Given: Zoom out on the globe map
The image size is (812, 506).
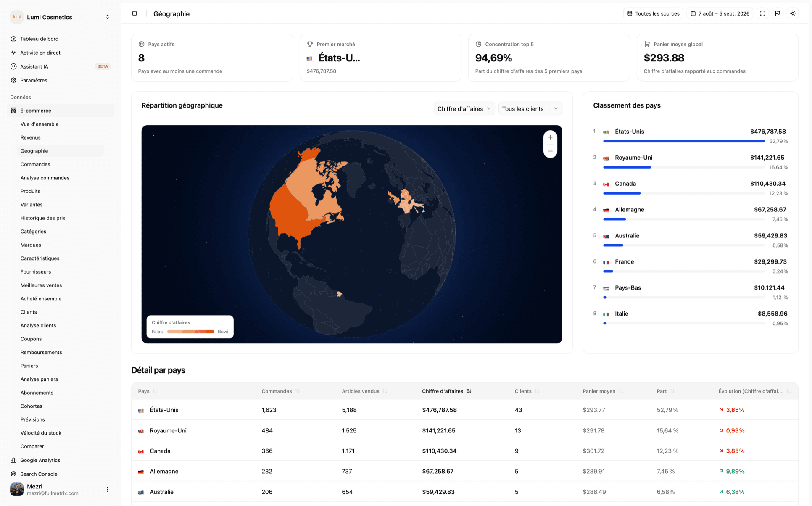Looking at the screenshot, I should click(550, 151).
